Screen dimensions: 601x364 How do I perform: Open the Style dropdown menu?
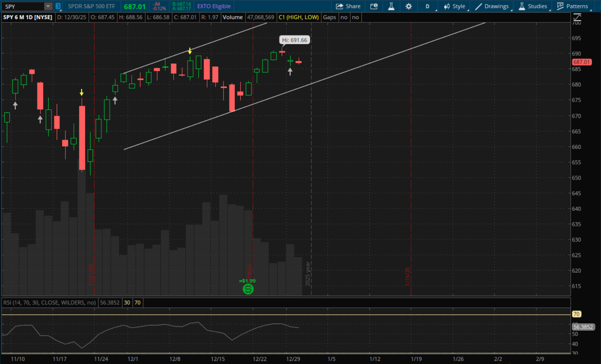point(455,6)
